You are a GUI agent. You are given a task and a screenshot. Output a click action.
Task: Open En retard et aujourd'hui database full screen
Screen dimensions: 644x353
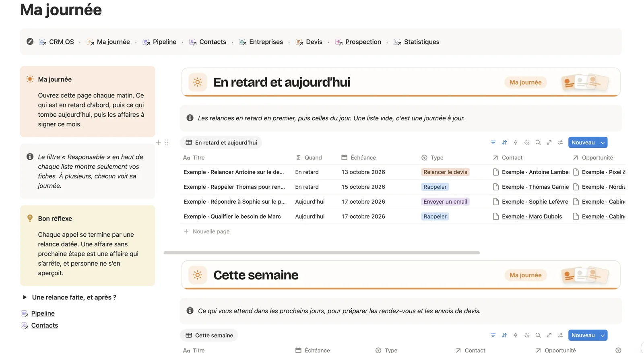[549, 142]
